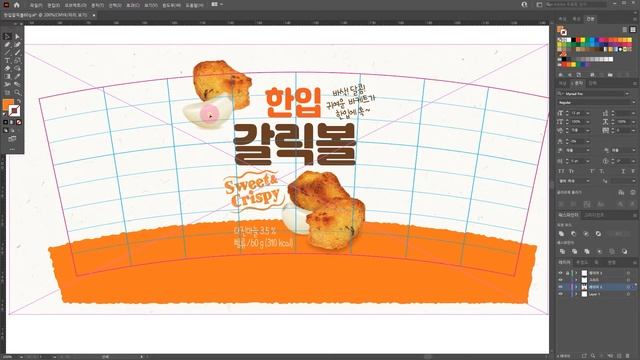
Task: Switch to 패스파인더 Pathfinder tab
Action: (568, 215)
